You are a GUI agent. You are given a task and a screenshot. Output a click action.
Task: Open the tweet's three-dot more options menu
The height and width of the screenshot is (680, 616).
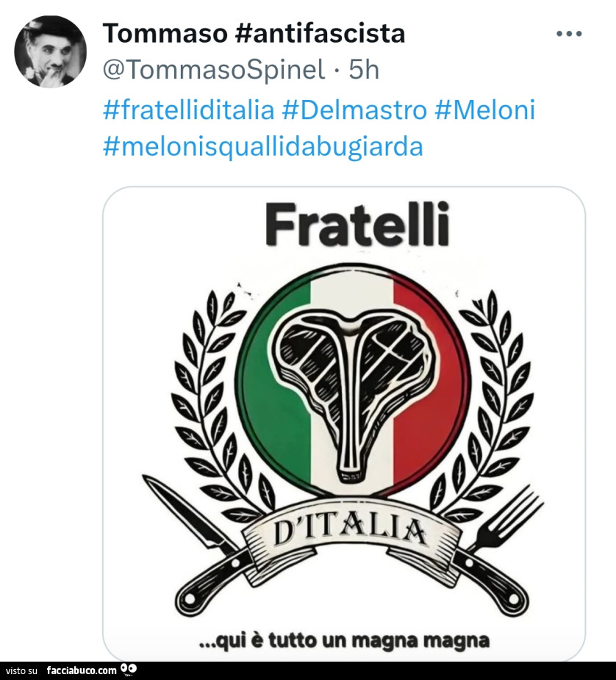coord(568,34)
